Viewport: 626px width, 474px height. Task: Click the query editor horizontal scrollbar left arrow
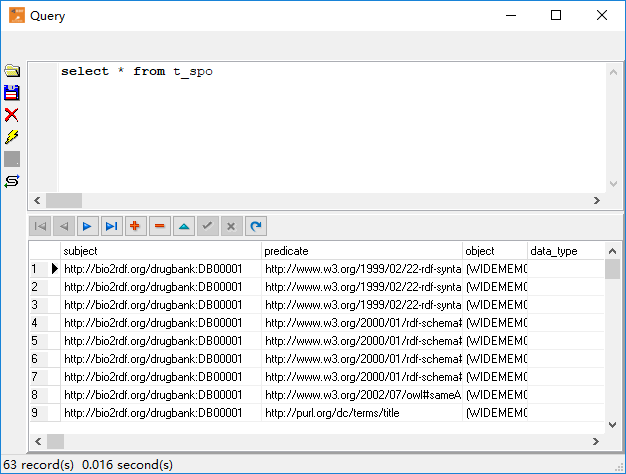click(37, 200)
